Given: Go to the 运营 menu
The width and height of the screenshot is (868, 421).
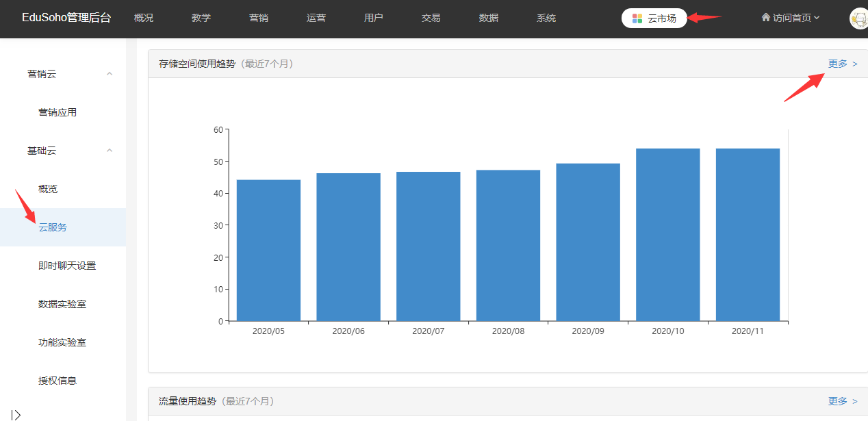Looking at the screenshot, I should tap(316, 18).
